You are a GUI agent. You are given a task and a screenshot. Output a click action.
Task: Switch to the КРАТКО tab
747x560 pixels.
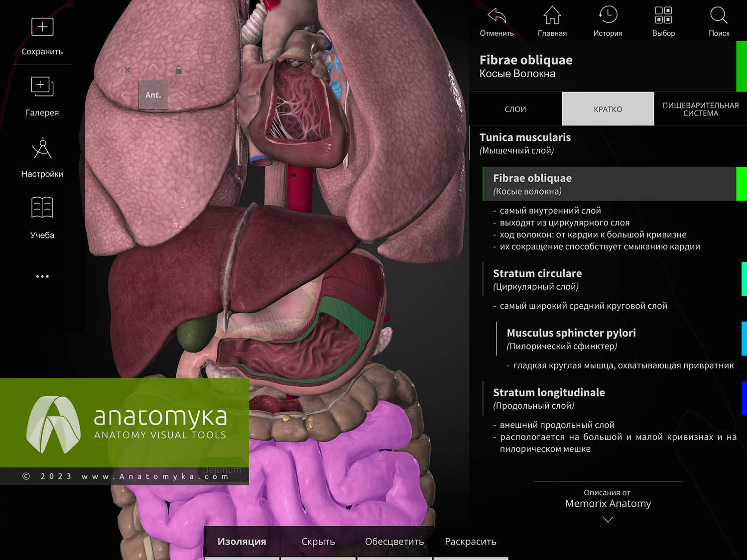click(x=608, y=109)
